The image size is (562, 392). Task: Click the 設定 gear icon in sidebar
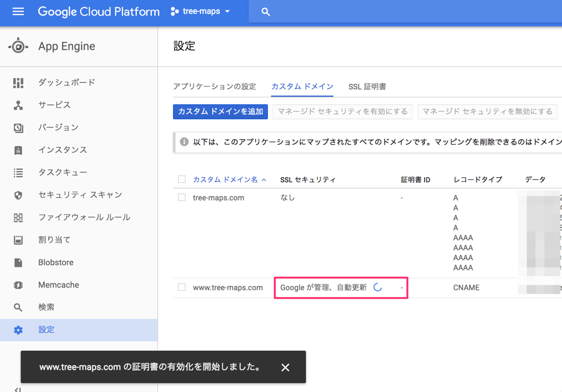tap(18, 330)
